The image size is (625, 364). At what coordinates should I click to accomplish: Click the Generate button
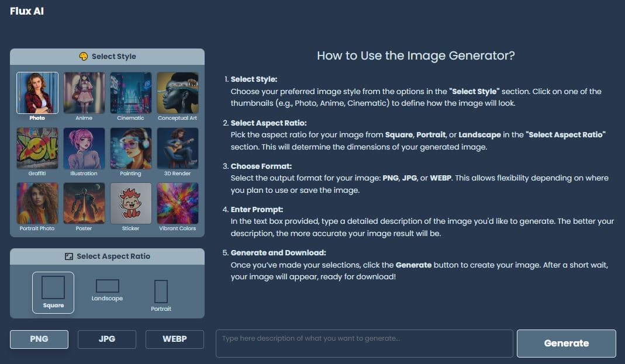pos(567,344)
